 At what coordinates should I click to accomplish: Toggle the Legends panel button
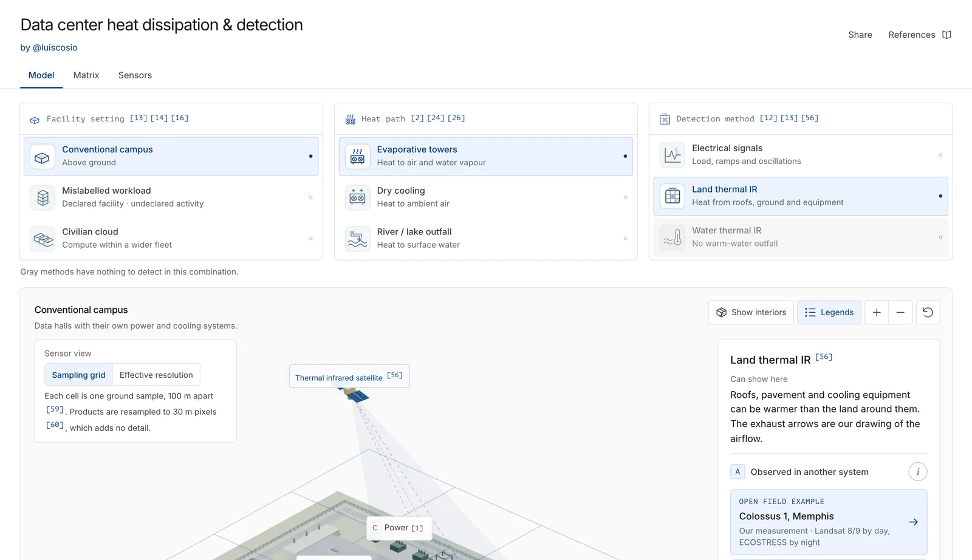point(829,312)
